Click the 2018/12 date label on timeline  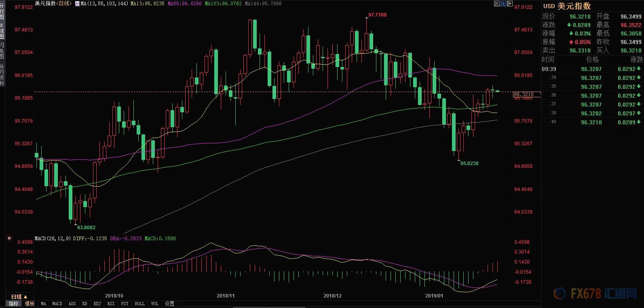point(332,296)
